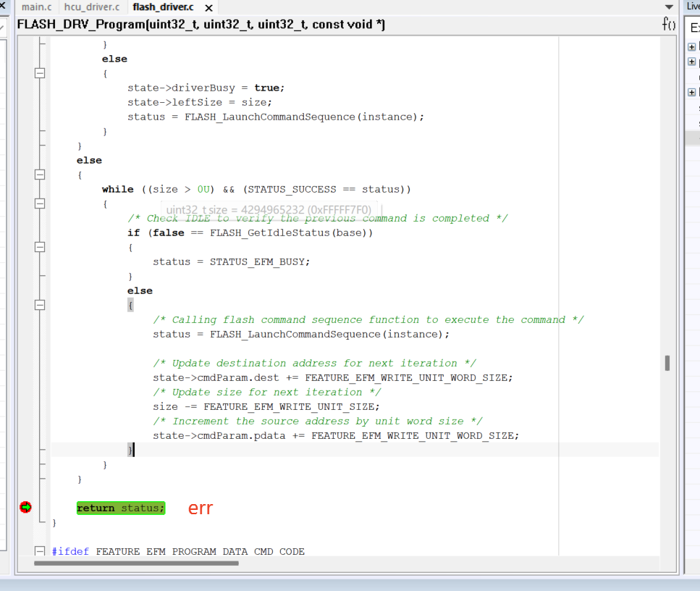The width and height of the screenshot is (700, 591).
Task: Click the FLASH_DRV_Program function name bar
Action: coord(201,25)
